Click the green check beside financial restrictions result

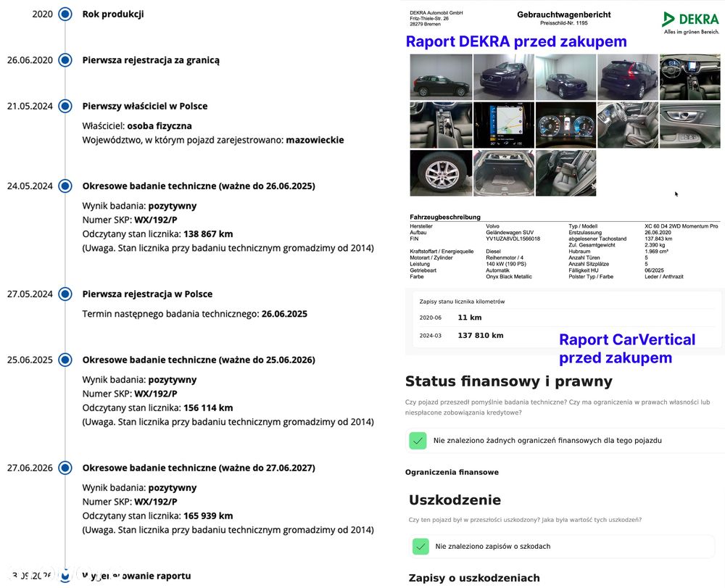[418, 441]
